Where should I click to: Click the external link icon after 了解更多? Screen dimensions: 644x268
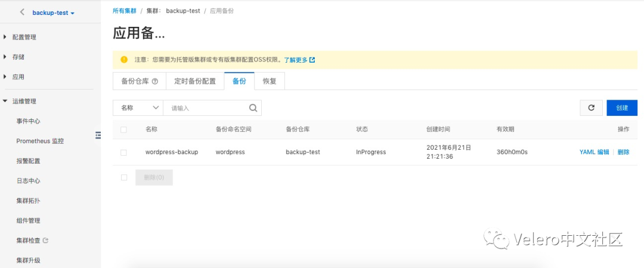[312, 60]
